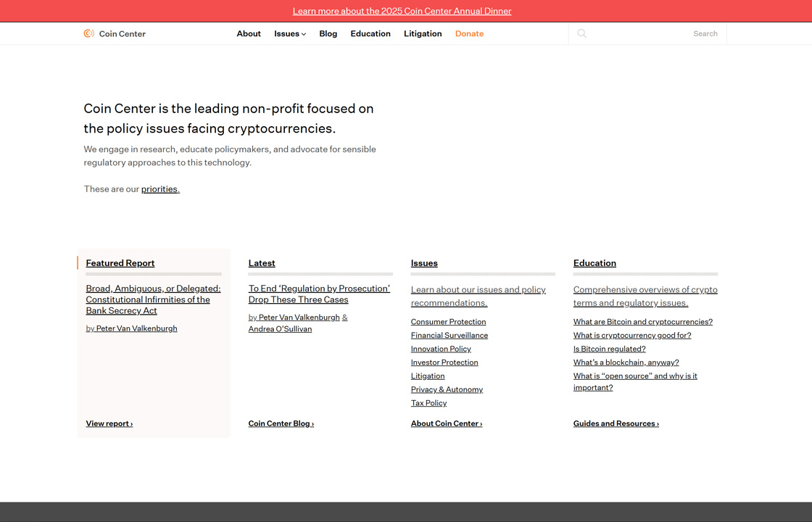Screen dimensions: 812x522
Task: Click the search magnifier icon
Action: (581, 33)
